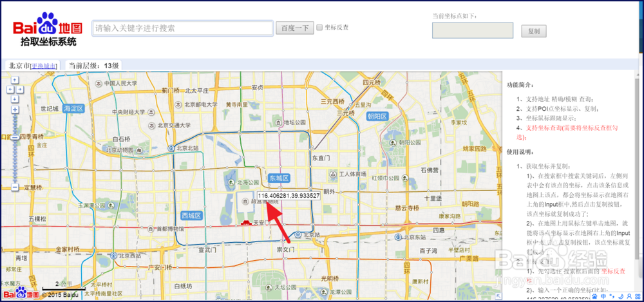This screenshot has width=644, height=302.
Task: Click the Baidu IME paw icon
Action: pyautogui.click(x=594, y=296)
